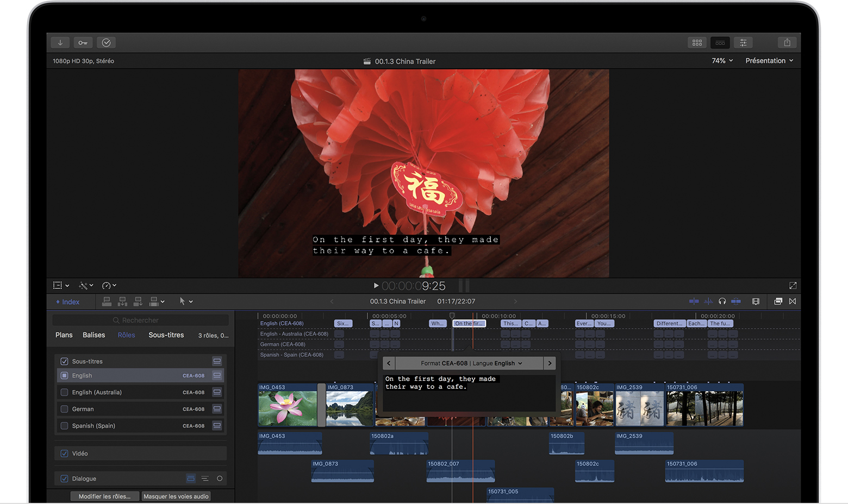This screenshot has height=504, width=848.
Task: Enable the German role checkbox
Action: click(64, 409)
